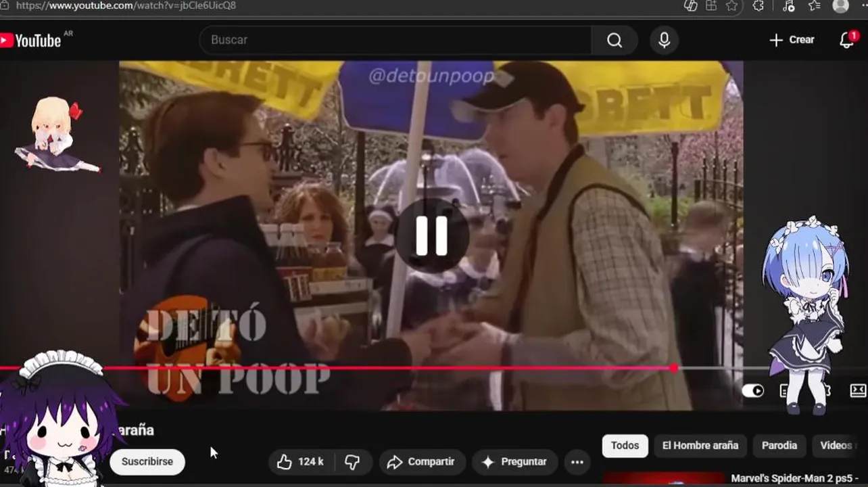Click the Copilot icon in address bar
The height and width of the screenshot is (487, 868).
(x=690, y=5)
